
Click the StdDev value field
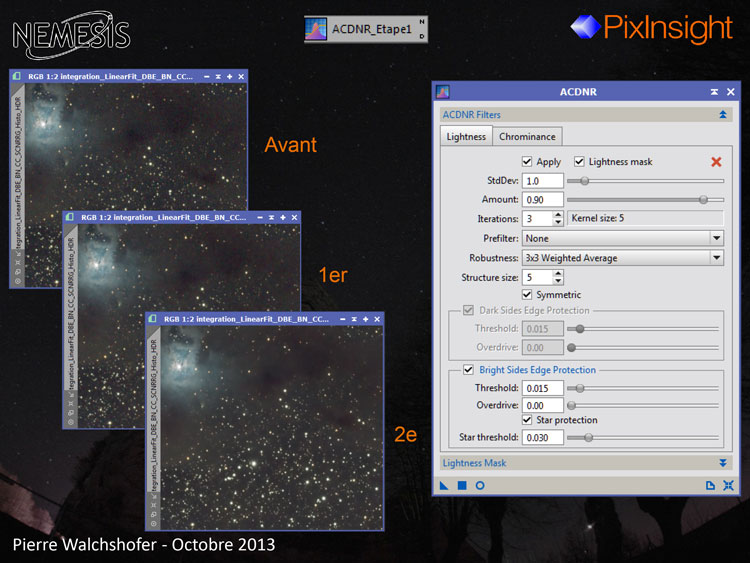click(x=542, y=181)
